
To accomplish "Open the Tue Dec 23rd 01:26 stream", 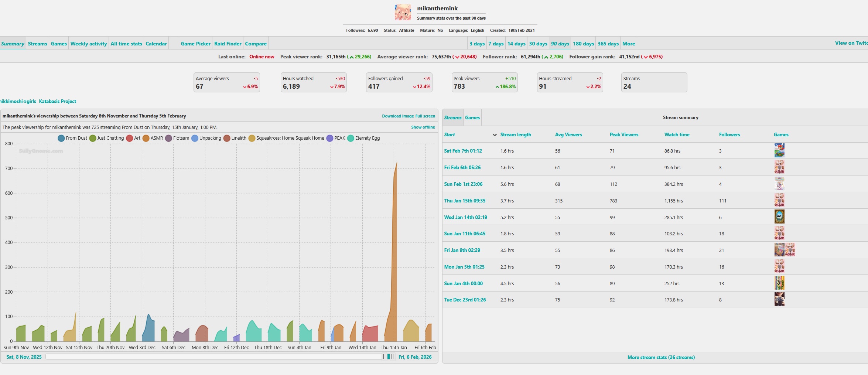I will 465,300.
